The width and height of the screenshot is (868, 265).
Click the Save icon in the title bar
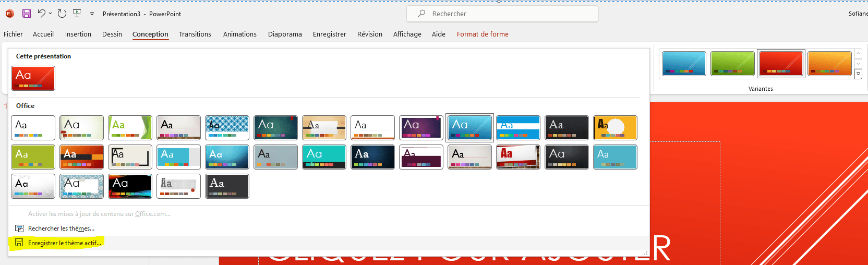pyautogui.click(x=26, y=14)
